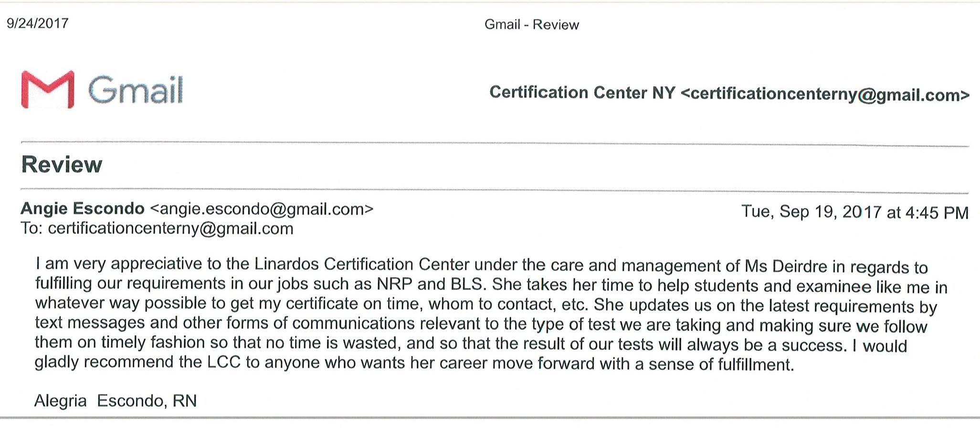The image size is (980, 428).
Task: Click the Alegria Escondo, RN signature
Action: [116, 400]
